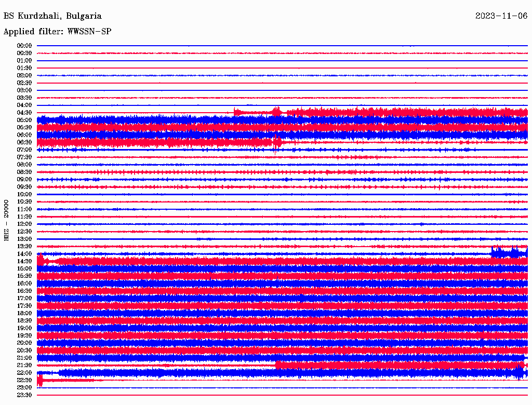532x405 pixels.
Task: Click the 04:00 time label
Action: (24, 105)
